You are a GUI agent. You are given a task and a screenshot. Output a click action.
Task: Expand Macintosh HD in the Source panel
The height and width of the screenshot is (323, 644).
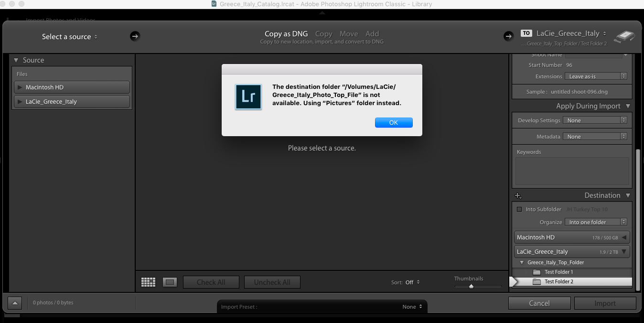(x=20, y=87)
